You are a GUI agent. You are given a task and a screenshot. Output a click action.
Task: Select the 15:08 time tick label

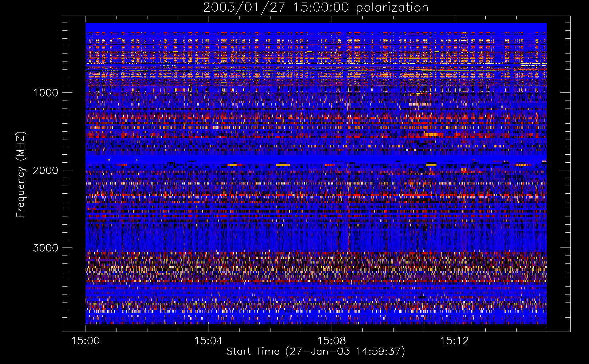331,341
